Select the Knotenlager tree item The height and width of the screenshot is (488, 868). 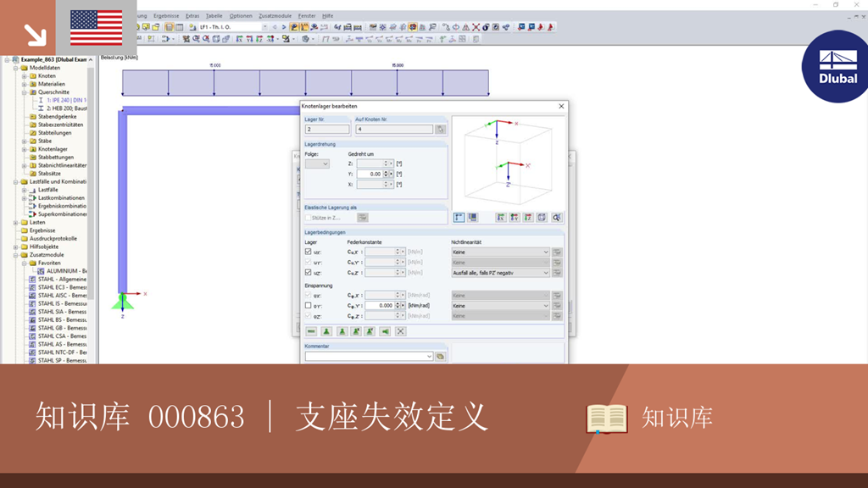tap(53, 149)
